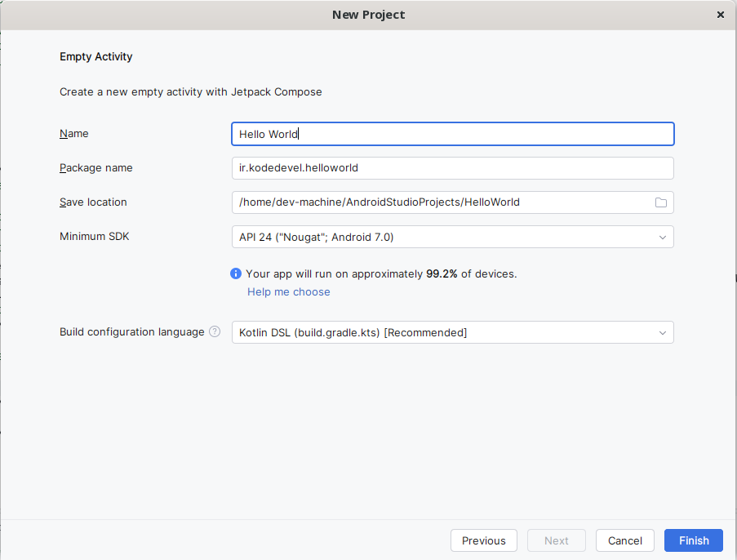Open the Minimum SDK dropdown

[453, 237]
